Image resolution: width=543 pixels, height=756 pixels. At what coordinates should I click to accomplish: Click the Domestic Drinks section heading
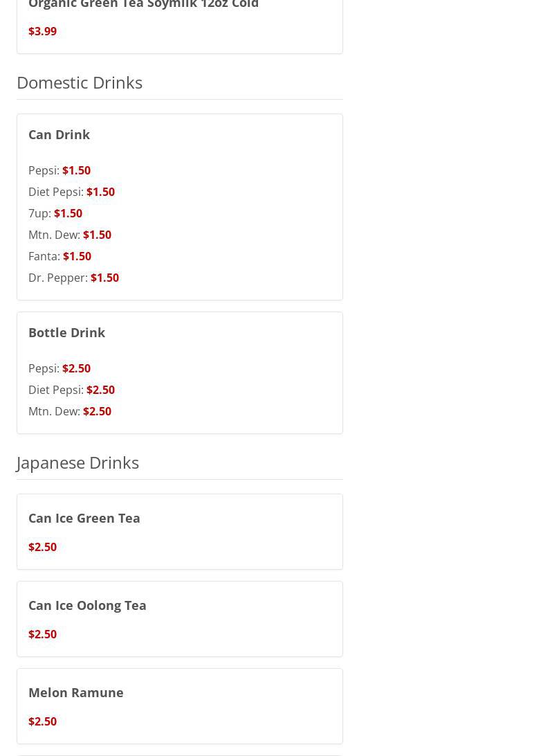tap(80, 82)
